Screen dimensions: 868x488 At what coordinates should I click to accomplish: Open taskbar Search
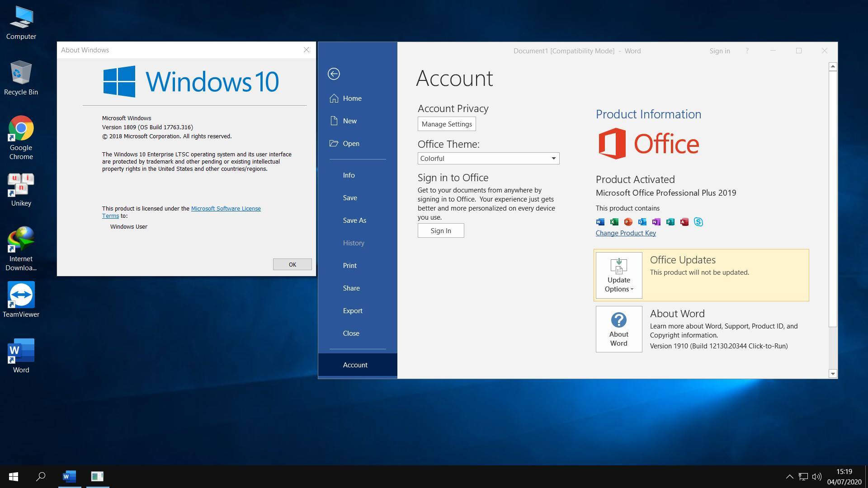pyautogui.click(x=41, y=476)
